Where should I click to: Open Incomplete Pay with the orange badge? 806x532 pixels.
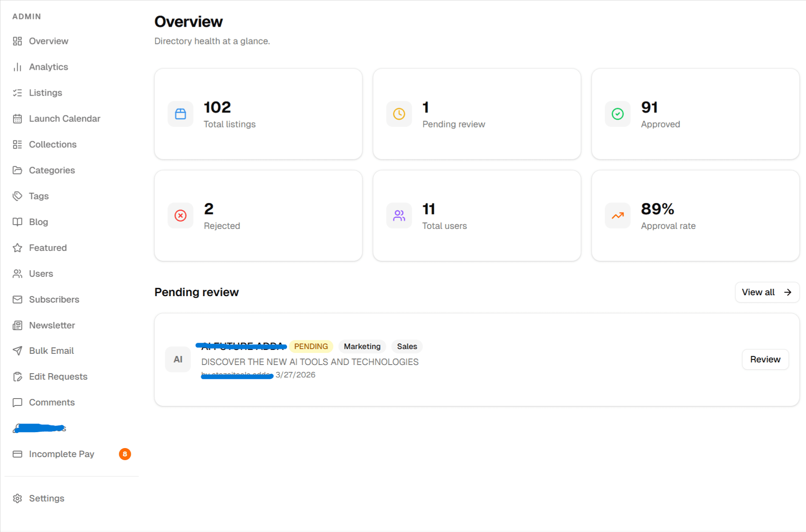click(x=62, y=454)
